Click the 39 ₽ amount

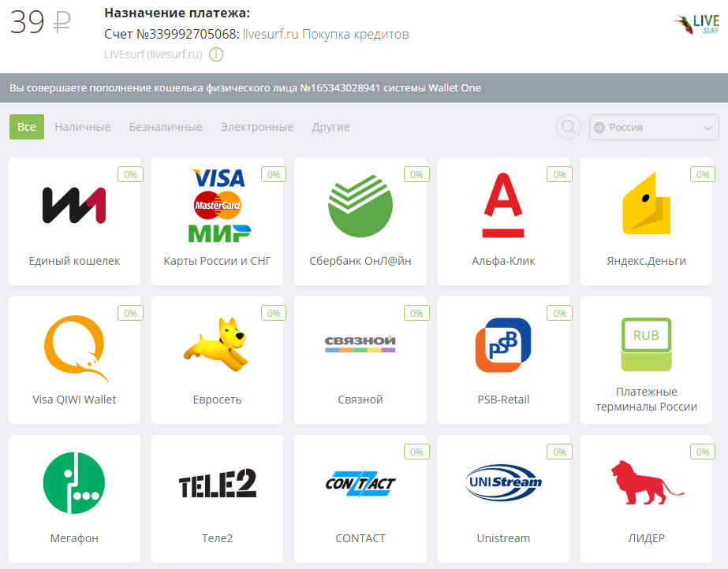(40, 22)
